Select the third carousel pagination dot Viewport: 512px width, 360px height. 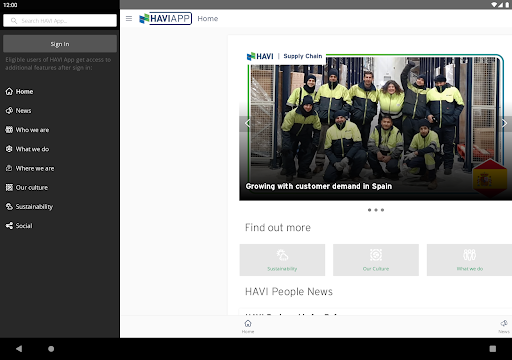tap(382, 210)
